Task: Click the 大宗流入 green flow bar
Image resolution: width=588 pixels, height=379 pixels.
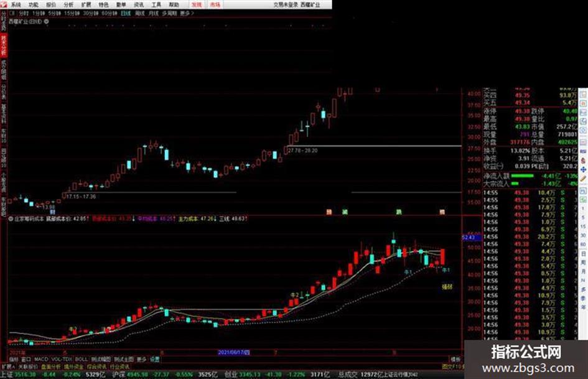Action: pos(515,184)
